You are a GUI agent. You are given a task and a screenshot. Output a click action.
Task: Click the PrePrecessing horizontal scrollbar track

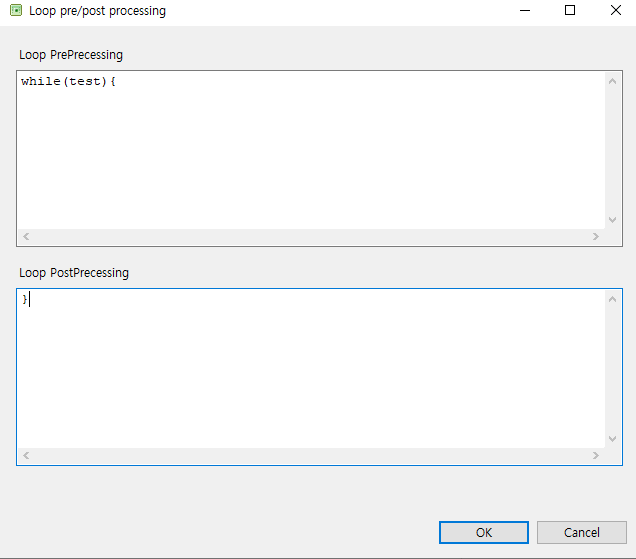[x=310, y=237]
